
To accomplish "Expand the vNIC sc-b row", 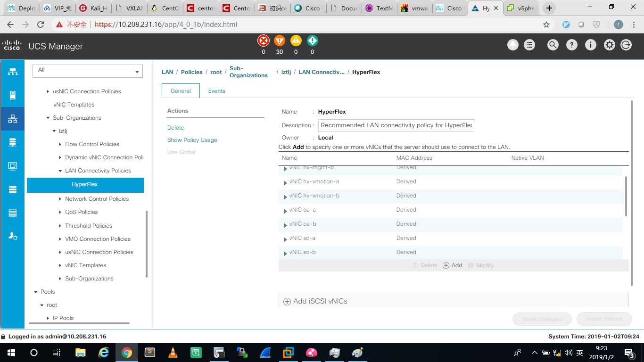I will (285, 254).
